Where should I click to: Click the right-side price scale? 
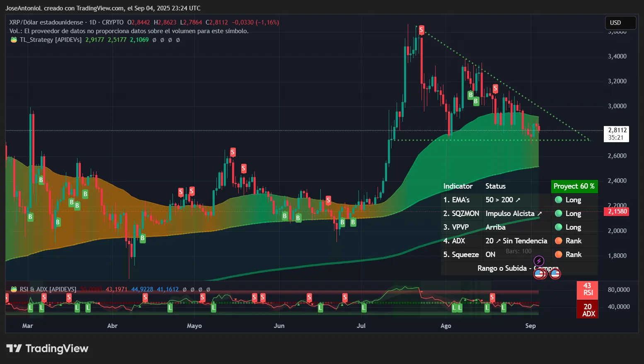617,166
